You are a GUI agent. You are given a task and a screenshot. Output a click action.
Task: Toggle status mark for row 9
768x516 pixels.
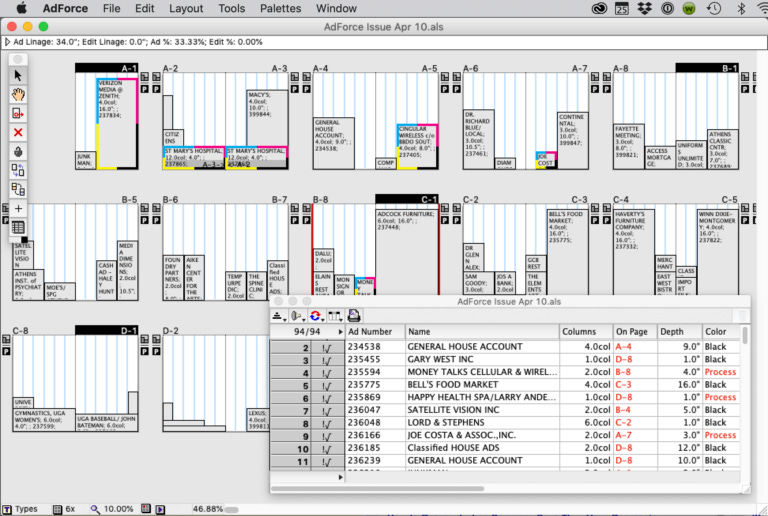point(327,437)
